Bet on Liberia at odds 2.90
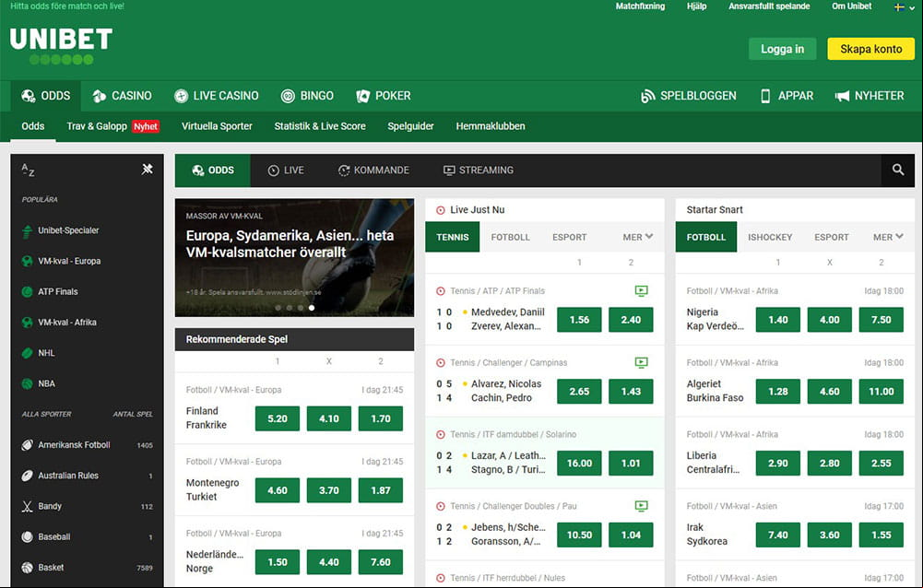Viewport: 923px width, 588px height. click(x=777, y=464)
